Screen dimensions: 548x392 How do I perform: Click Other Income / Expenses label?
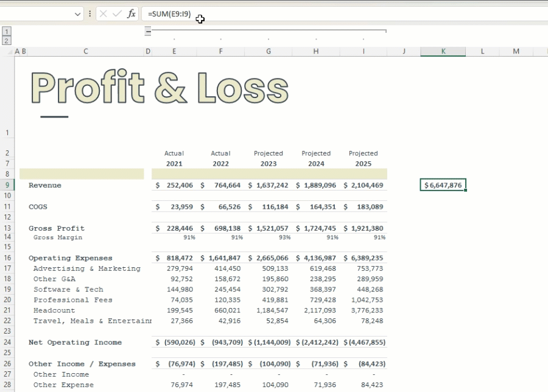(x=82, y=364)
